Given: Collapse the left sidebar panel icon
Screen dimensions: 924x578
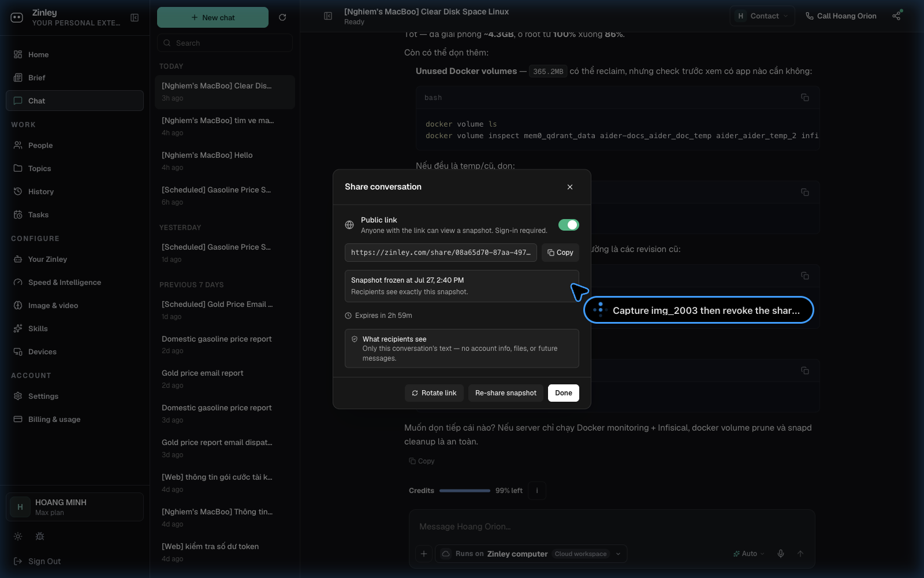Looking at the screenshot, I should (135, 17).
